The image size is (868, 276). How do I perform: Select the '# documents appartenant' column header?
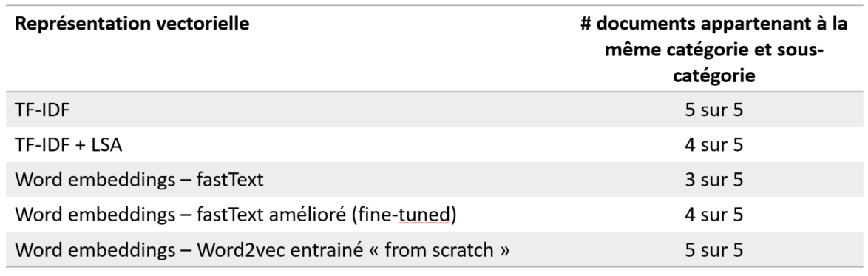714,50
